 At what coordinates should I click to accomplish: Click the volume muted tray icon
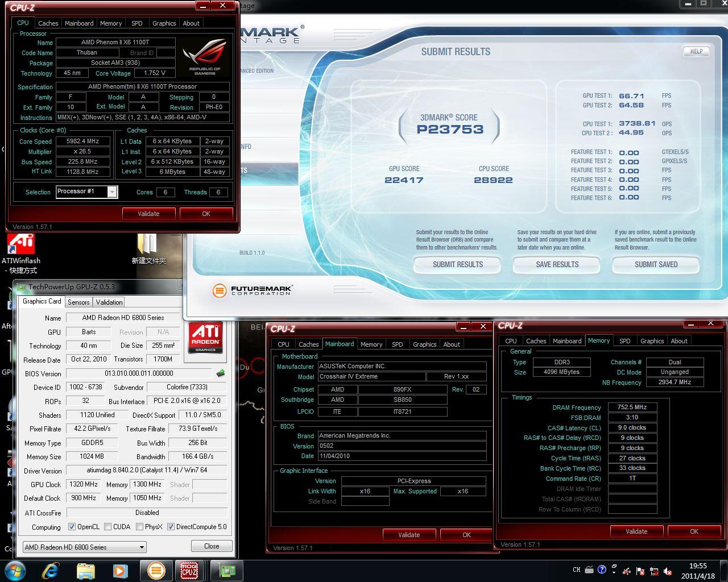(668, 571)
